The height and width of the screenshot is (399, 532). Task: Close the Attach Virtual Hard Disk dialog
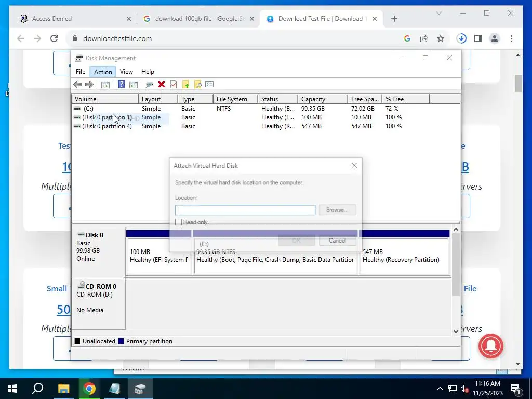(354, 165)
